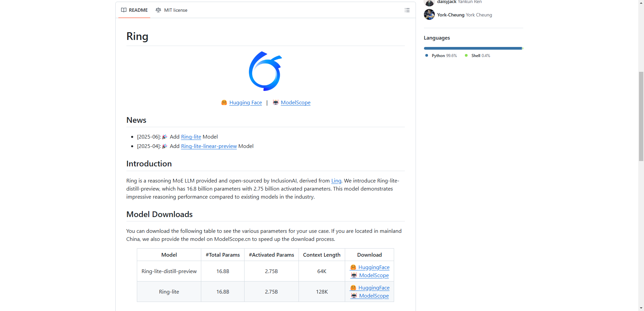Click the Context Length column header
This screenshot has height=311, width=644.
(322, 255)
